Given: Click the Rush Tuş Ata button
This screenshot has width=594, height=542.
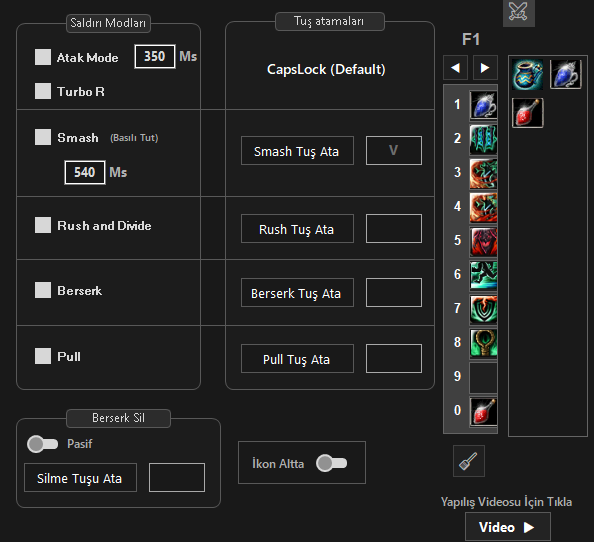Looking at the screenshot, I should pos(297,229).
